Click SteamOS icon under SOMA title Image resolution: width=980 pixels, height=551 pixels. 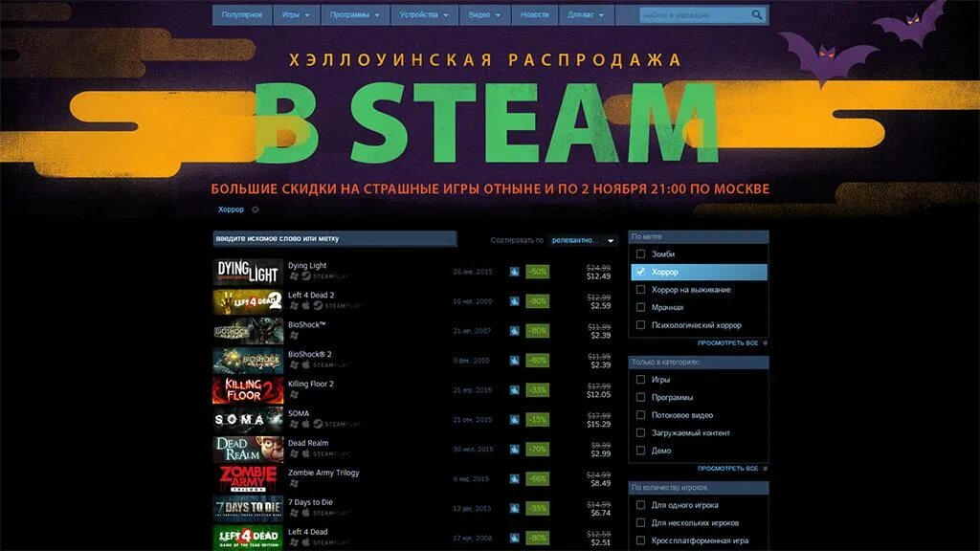(318, 424)
